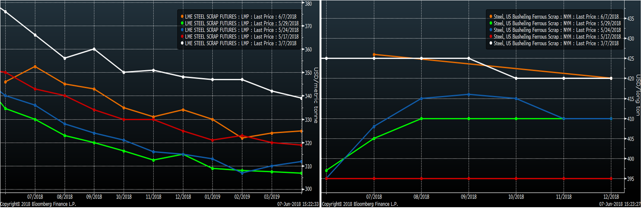Click the 435 value on the Busheling chart price axis

click(x=630, y=19)
